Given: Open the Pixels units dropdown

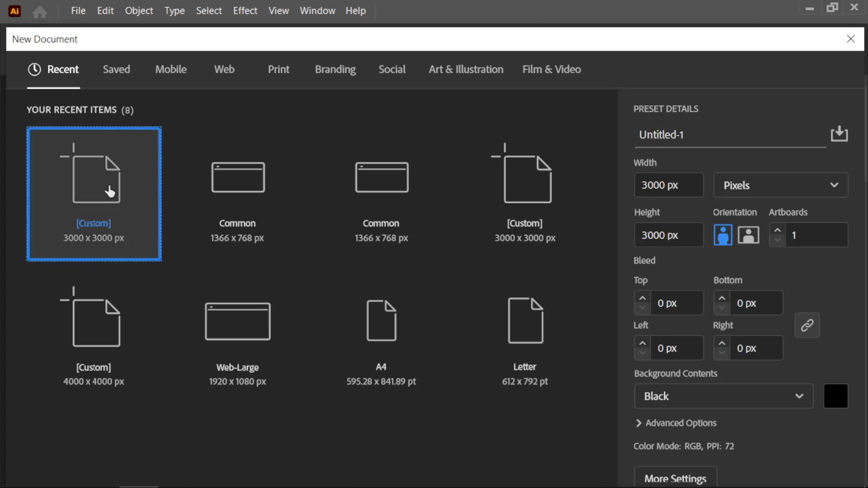Looking at the screenshot, I should coord(781,185).
